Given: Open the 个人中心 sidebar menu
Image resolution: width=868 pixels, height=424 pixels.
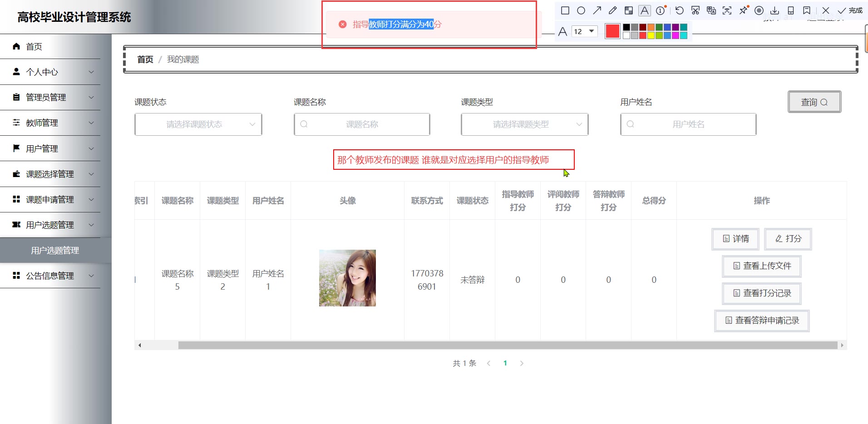Looking at the screenshot, I should pyautogui.click(x=50, y=72).
